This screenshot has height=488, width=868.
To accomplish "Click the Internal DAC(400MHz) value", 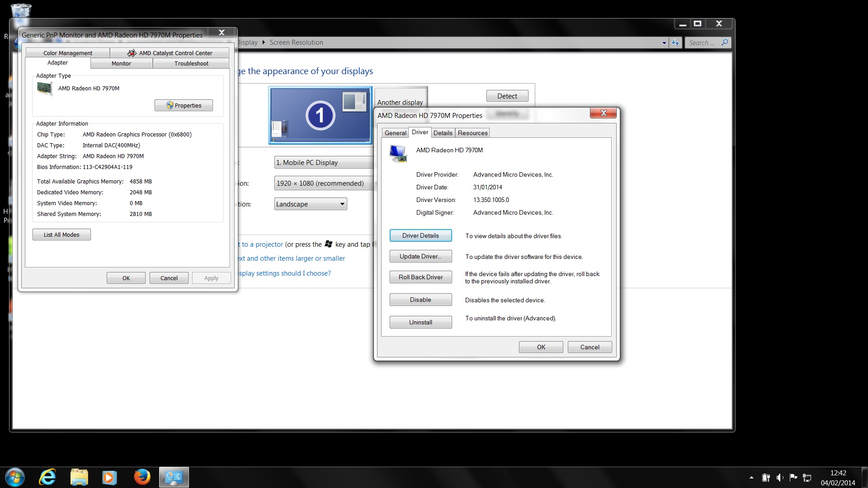I will point(111,145).
